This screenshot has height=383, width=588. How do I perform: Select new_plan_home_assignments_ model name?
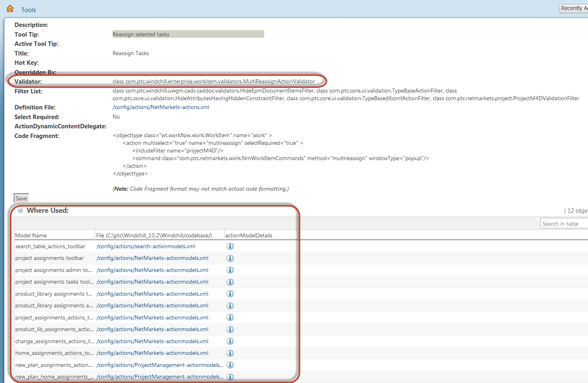(54, 377)
